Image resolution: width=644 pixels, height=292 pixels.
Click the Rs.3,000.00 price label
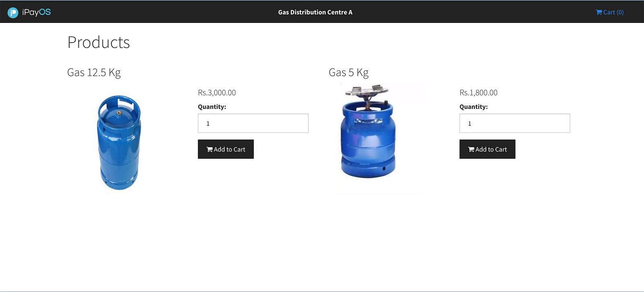tap(217, 93)
